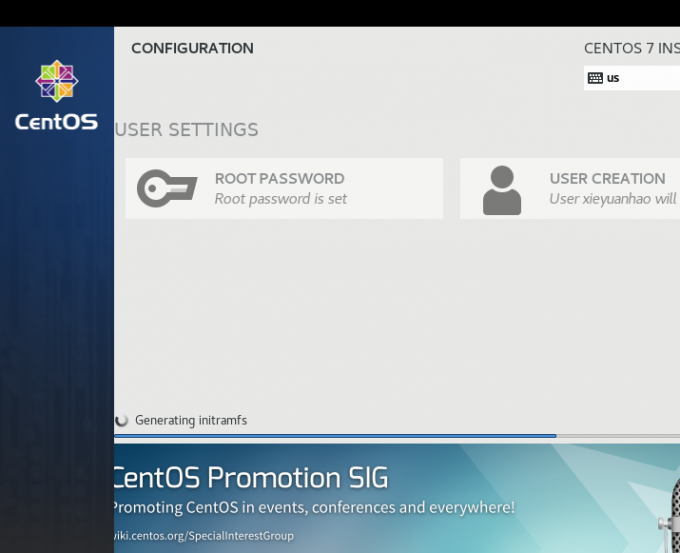Click the "Root password is set" status text
This screenshot has width=680, height=553.
click(x=281, y=199)
